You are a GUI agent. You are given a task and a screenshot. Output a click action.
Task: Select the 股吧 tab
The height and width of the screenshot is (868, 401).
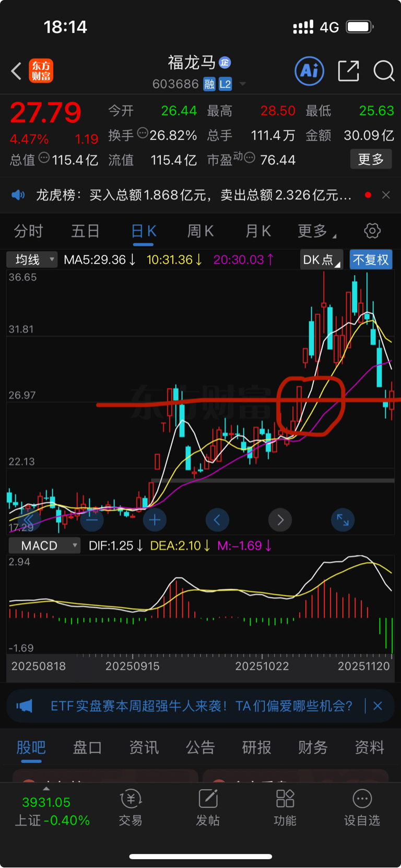[31, 747]
